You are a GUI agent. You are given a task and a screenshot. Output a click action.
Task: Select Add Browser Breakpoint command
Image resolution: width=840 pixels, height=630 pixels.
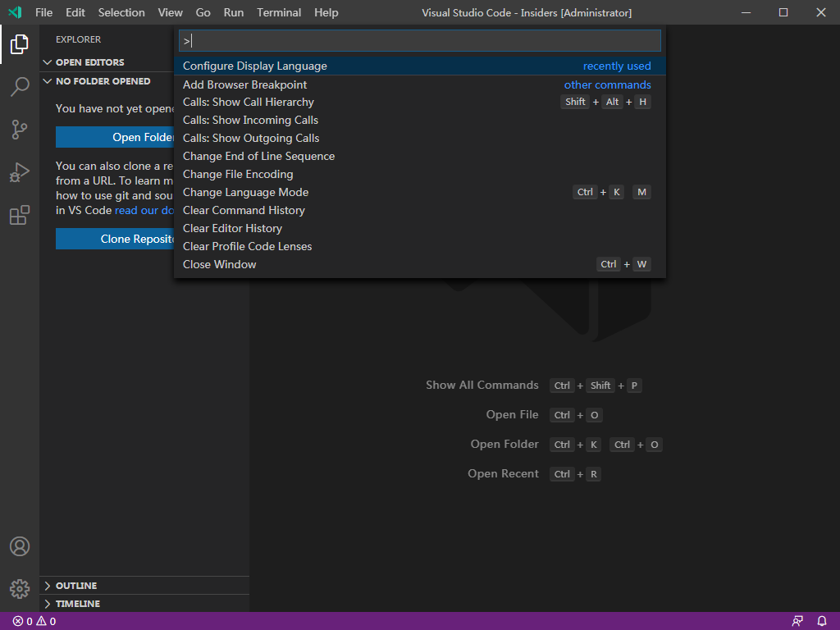tap(420, 84)
